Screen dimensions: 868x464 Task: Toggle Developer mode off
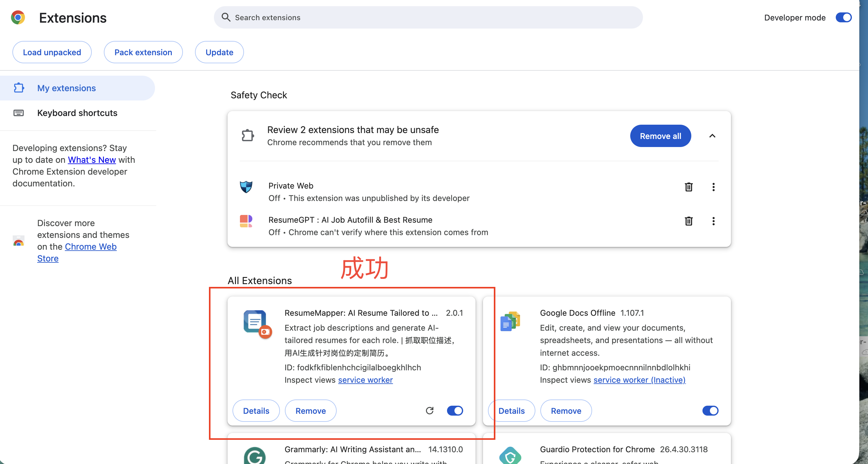(x=844, y=18)
